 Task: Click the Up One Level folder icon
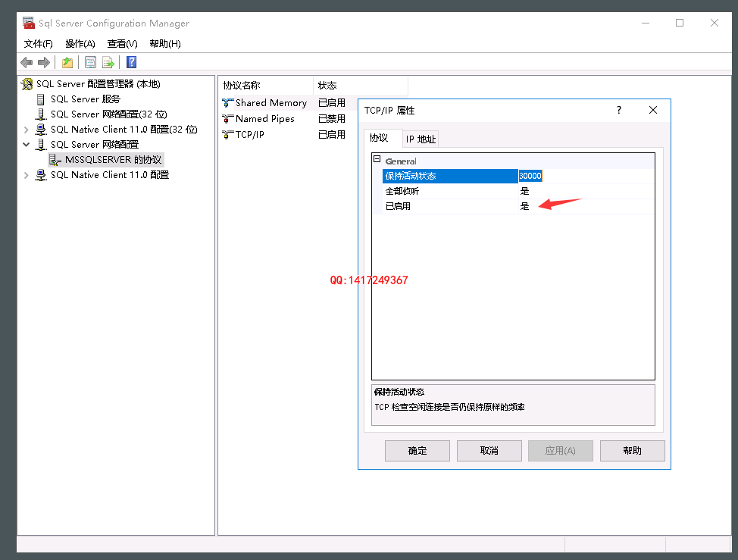click(67, 62)
